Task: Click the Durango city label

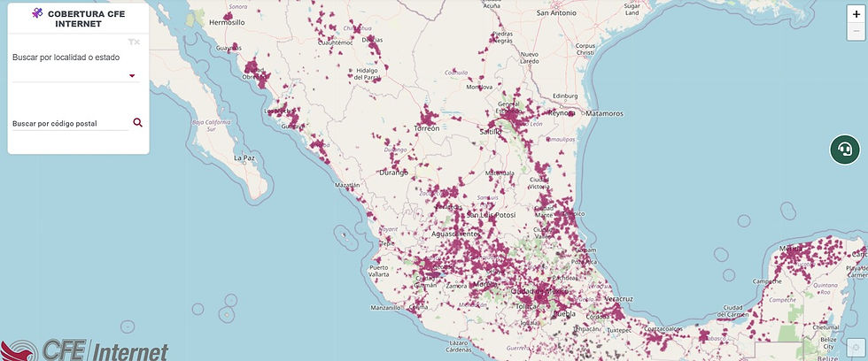Action: pos(393,173)
